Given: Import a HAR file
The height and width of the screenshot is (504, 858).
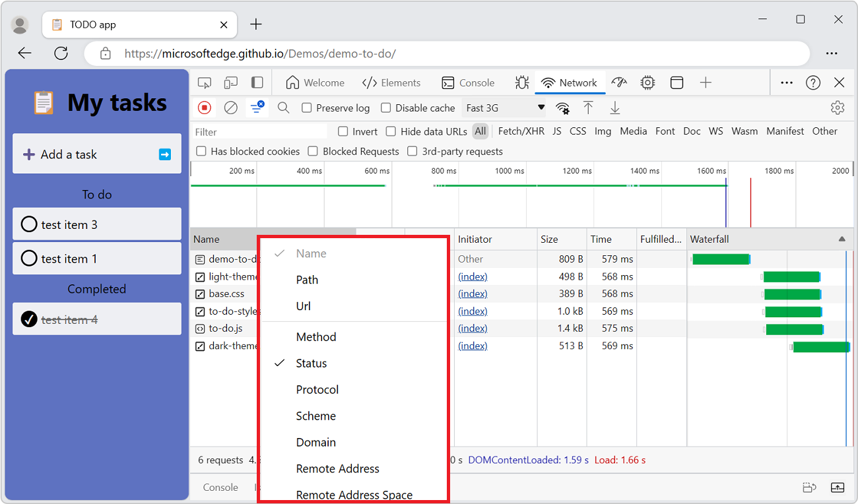Looking at the screenshot, I should [x=588, y=108].
